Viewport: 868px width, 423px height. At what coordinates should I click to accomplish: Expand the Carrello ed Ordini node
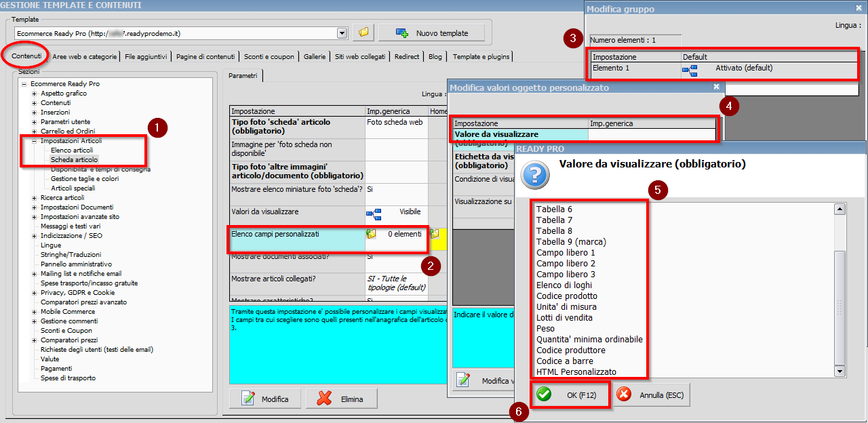(x=35, y=132)
